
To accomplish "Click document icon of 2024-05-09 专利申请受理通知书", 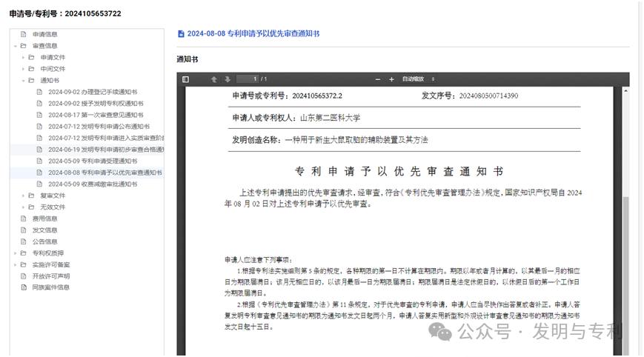I will tap(39, 161).
